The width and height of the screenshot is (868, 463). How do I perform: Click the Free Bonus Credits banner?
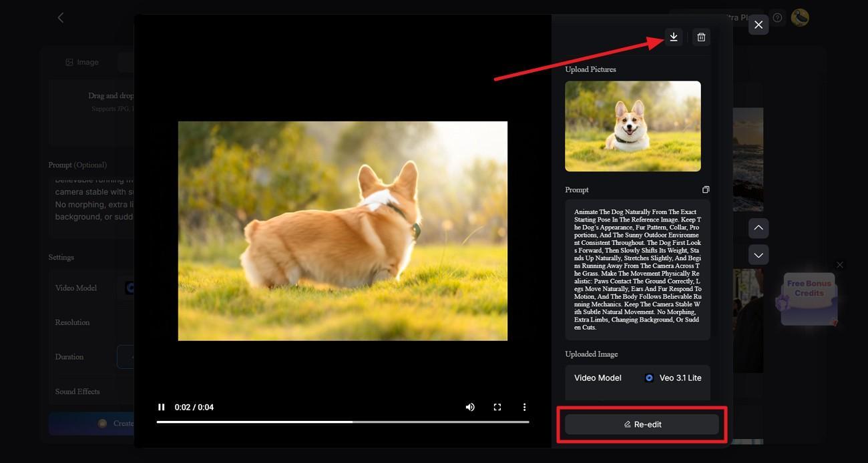[809, 298]
